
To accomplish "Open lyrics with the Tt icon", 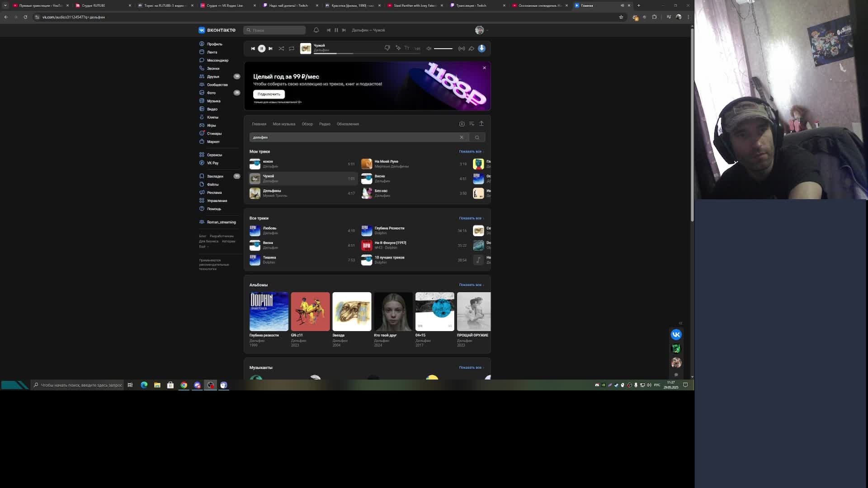I will tap(407, 48).
